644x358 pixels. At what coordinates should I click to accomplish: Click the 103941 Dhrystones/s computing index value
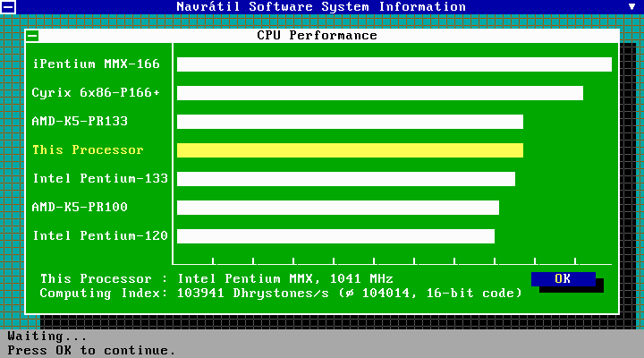253,294
